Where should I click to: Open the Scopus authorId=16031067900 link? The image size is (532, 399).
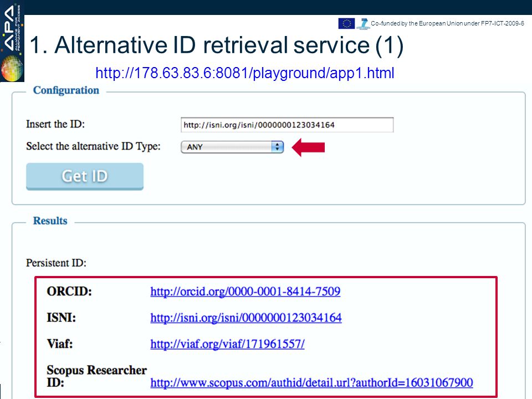coord(311,383)
